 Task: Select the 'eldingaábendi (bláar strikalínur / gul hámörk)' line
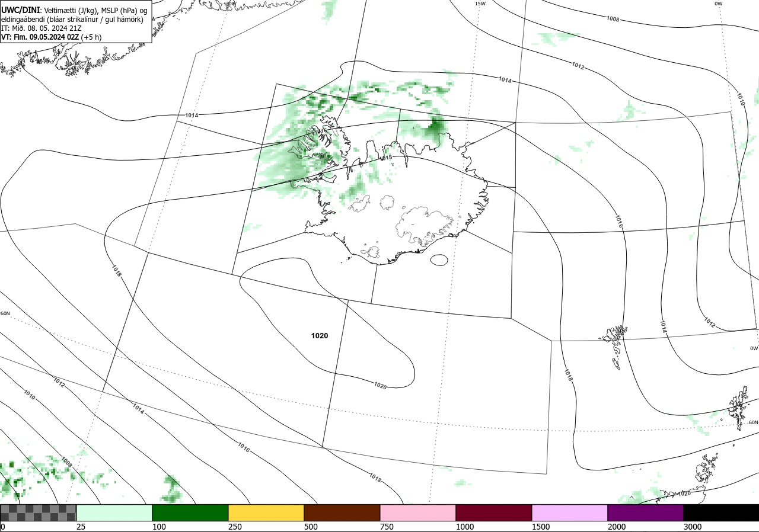72,20
